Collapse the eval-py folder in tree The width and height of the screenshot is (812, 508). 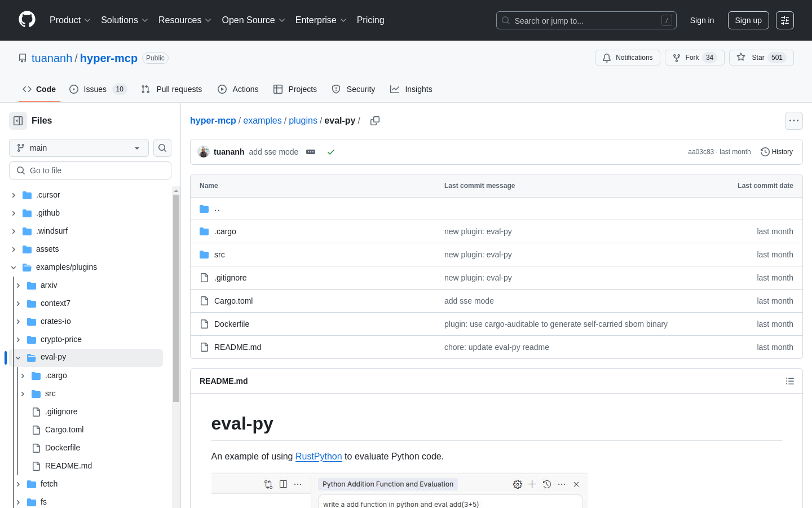pos(18,358)
